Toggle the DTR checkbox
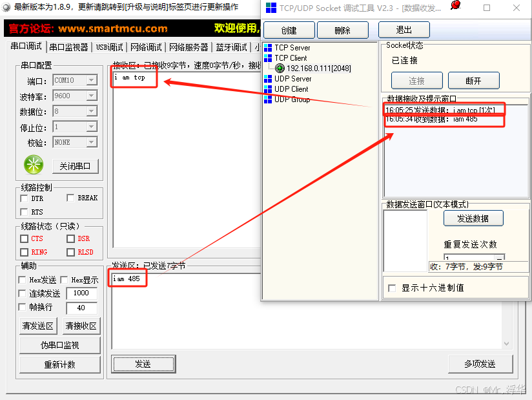 pos(24,198)
